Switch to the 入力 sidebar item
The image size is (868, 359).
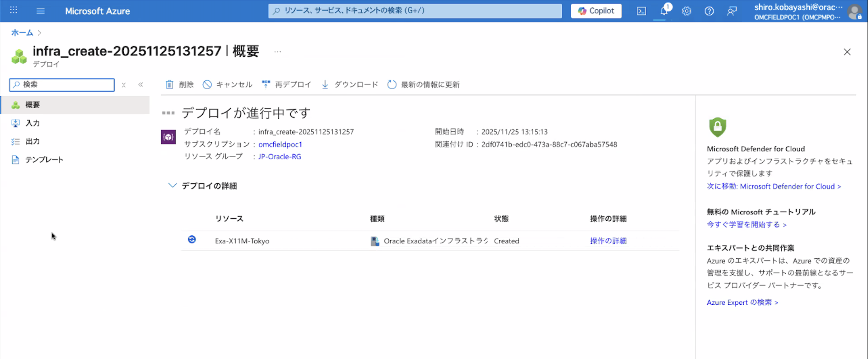pos(33,123)
